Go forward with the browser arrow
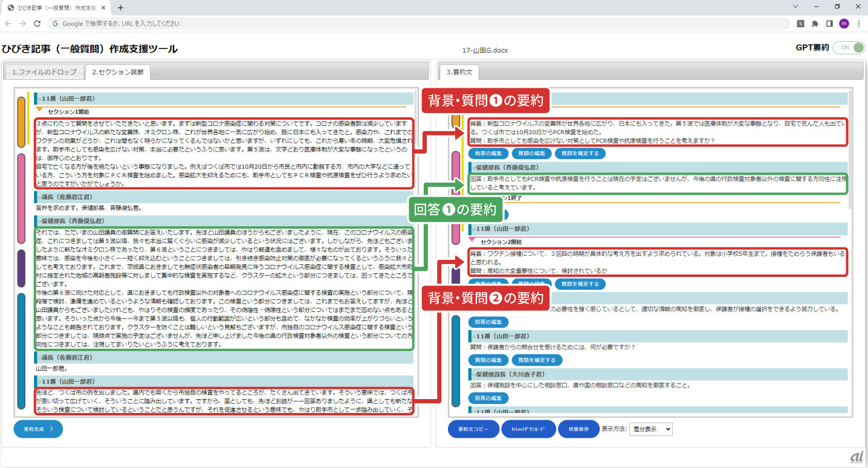The height and width of the screenshot is (468, 868). [23, 24]
